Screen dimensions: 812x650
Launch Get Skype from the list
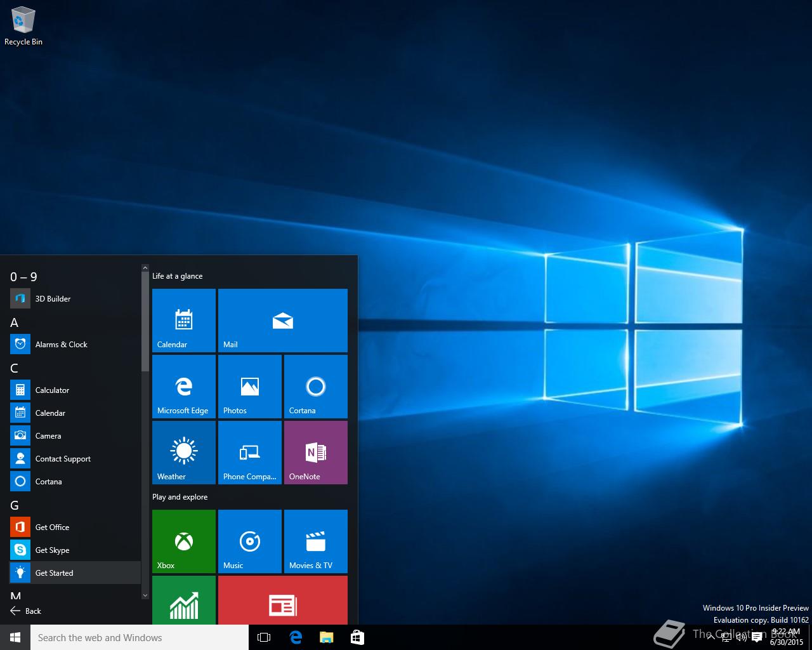(x=75, y=550)
